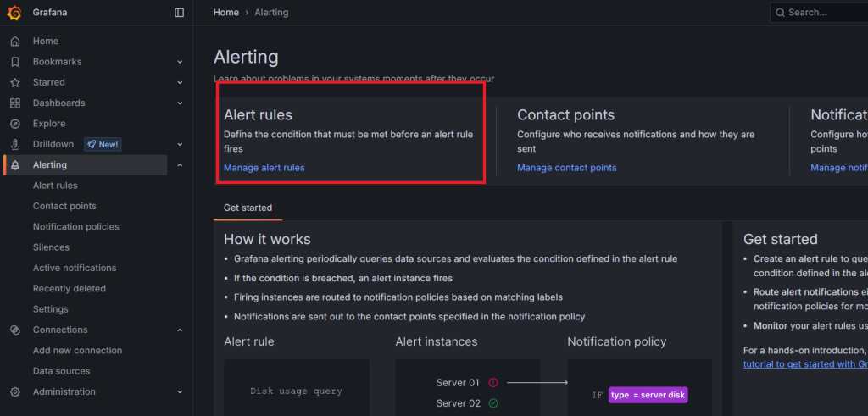
Task: Expand the Dashboards section chevron
Action: 180,103
